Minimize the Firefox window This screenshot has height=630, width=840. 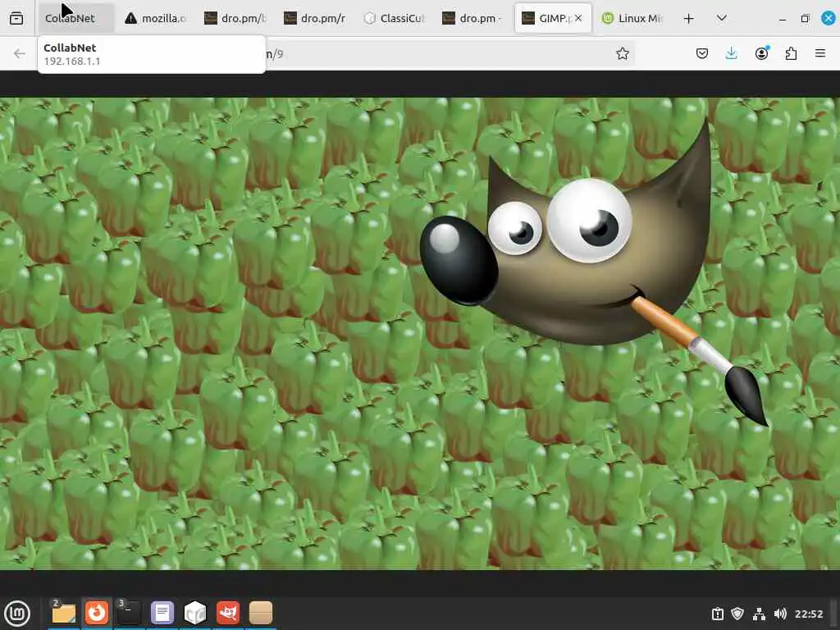click(x=783, y=19)
